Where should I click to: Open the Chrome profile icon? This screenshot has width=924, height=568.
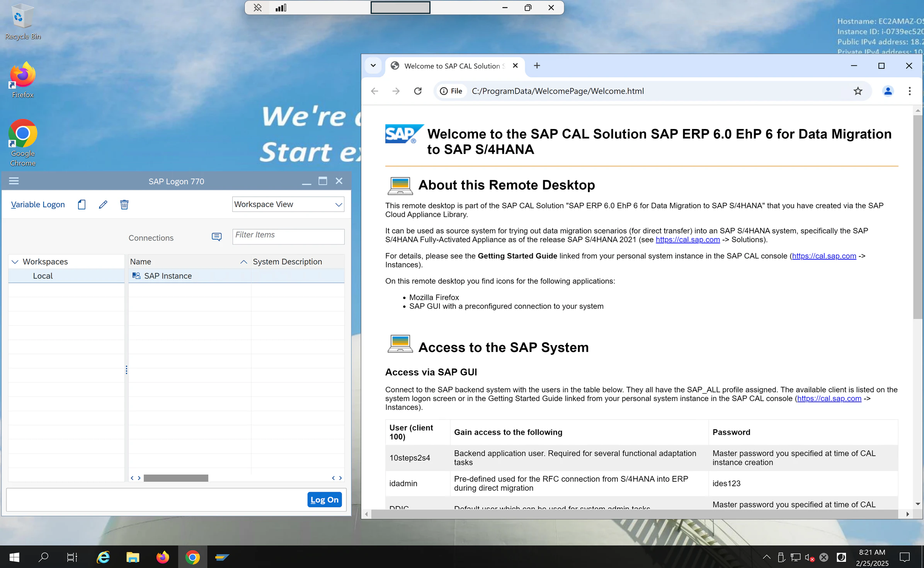tap(888, 91)
